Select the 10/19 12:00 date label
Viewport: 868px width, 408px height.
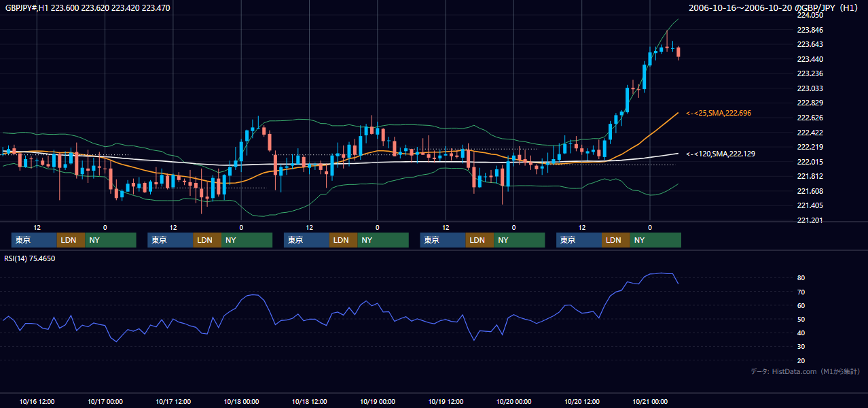pos(446,401)
